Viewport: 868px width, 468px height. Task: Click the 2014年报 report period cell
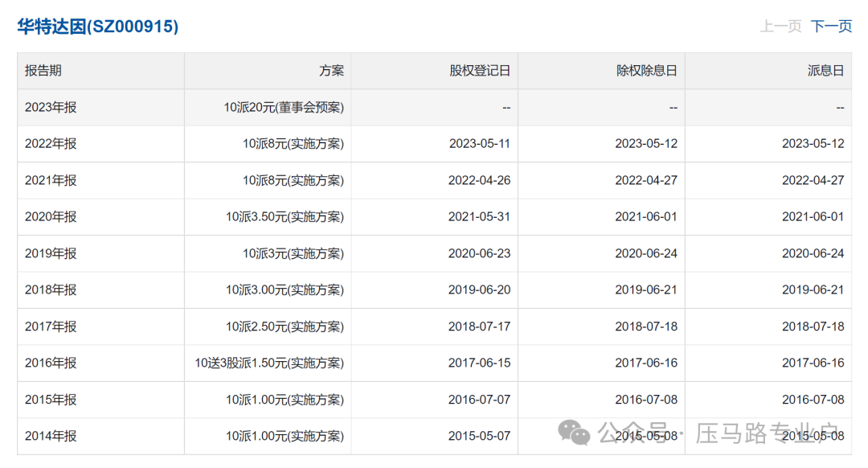tap(51, 436)
